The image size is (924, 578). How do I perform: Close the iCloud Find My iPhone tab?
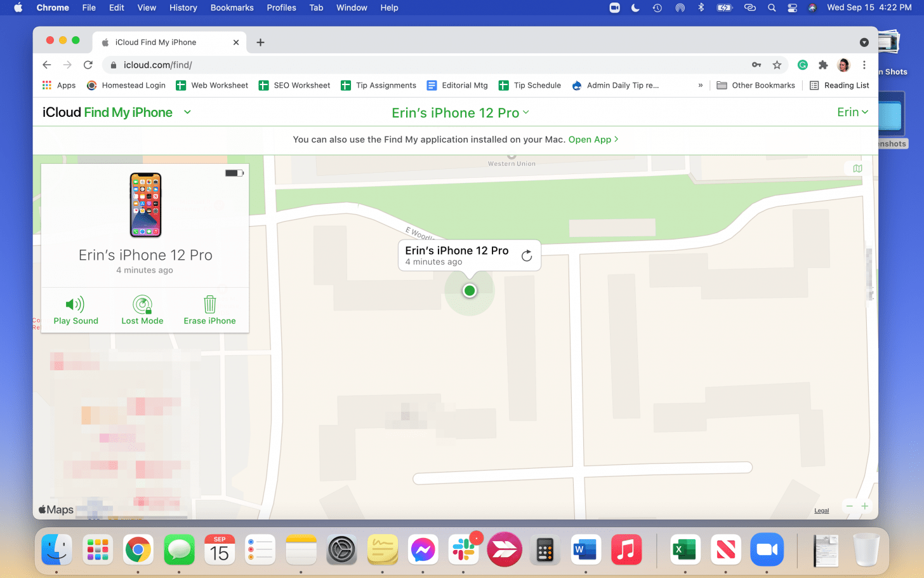pyautogui.click(x=236, y=43)
